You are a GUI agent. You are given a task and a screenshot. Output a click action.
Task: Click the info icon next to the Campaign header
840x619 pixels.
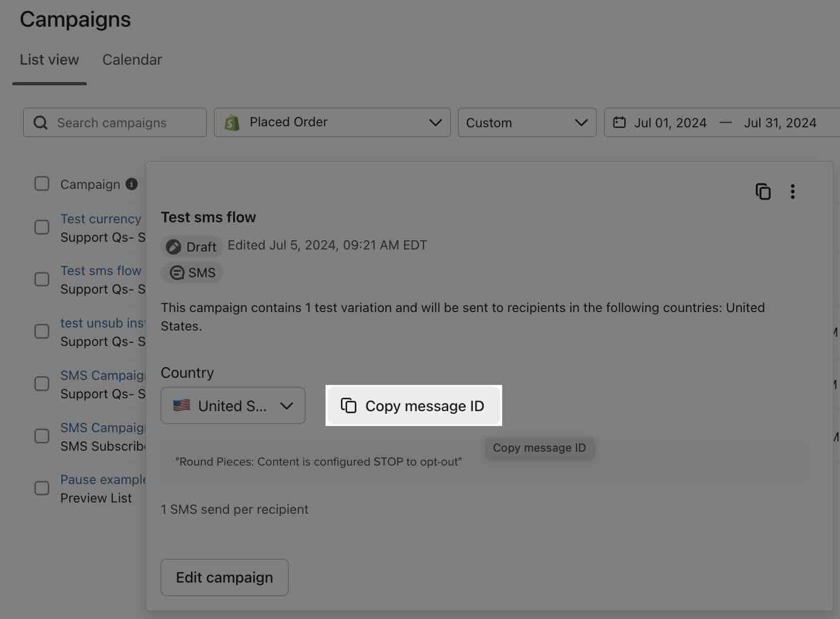pyautogui.click(x=131, y=184)
